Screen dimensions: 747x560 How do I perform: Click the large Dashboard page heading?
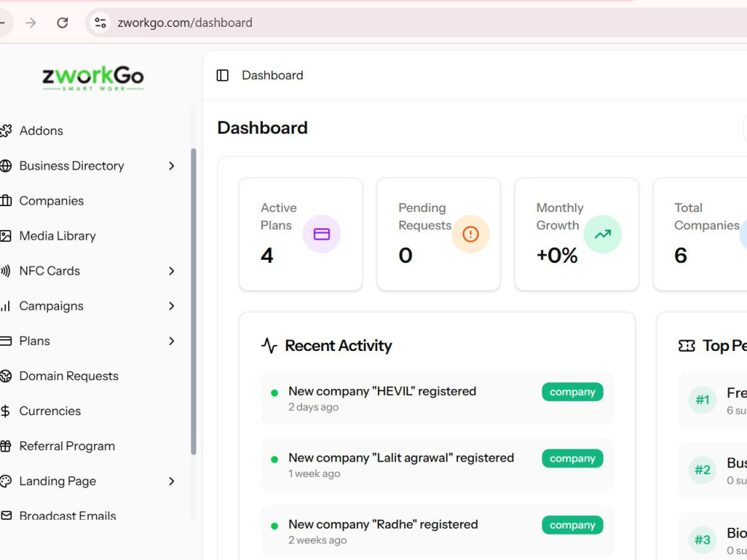262,128
